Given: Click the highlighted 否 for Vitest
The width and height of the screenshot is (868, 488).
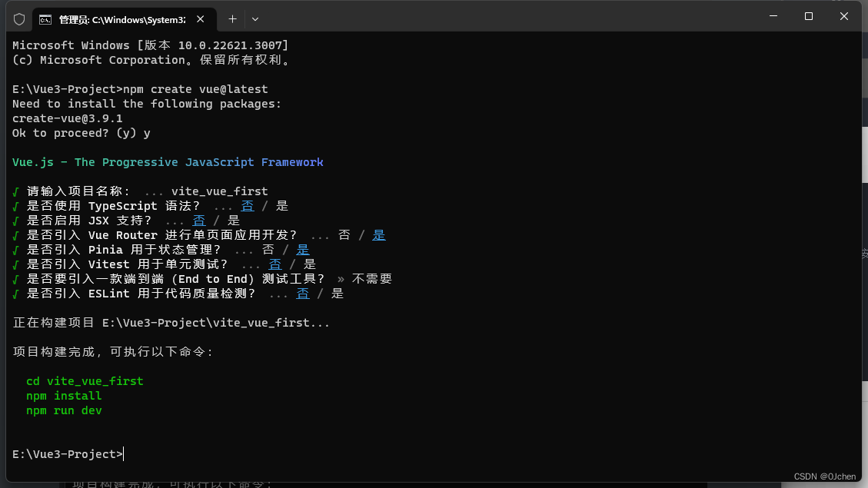Looking at the screenshot, I should click(275, 264).
